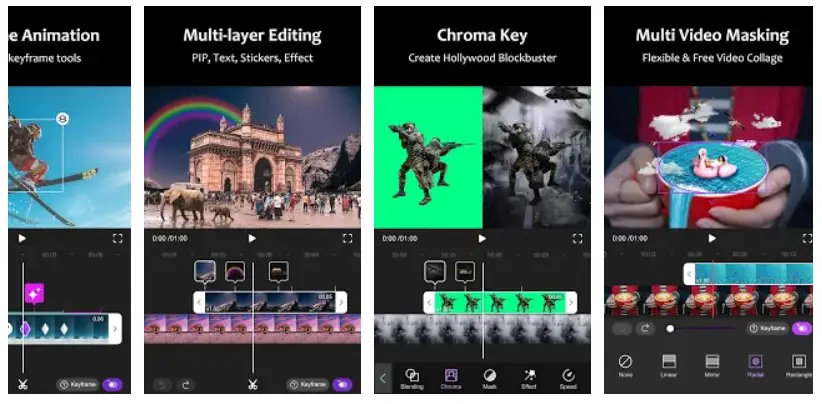This screenshot has height=404, width=822.
Task: Select the red cup main track in Masking panel
Action: coord(709,300)
